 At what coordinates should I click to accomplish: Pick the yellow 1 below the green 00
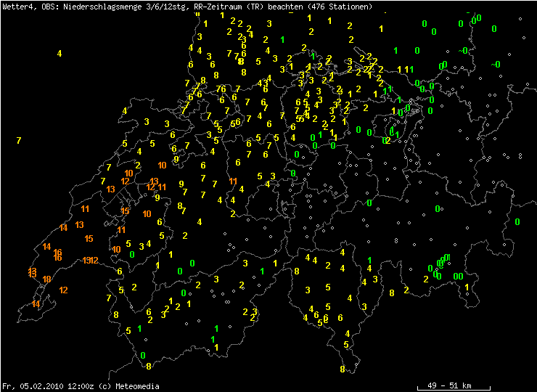point(467,287)
